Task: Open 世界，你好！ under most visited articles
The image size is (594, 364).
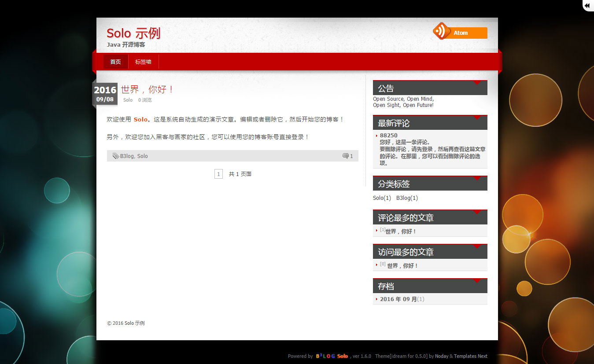Action: (x=402, y=266)
